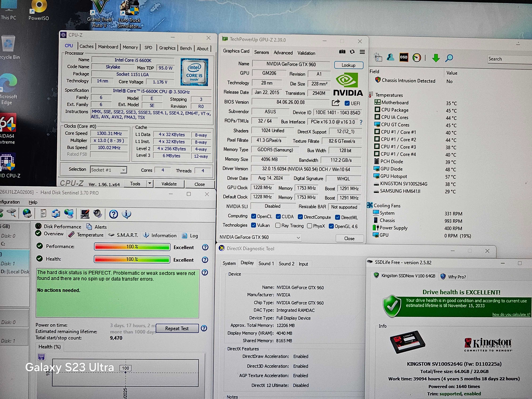The height and width of the screenshot is (399, 532).
Task: Open the Why Pro? tab in SSDLife
Action: (x=454, y=277)
